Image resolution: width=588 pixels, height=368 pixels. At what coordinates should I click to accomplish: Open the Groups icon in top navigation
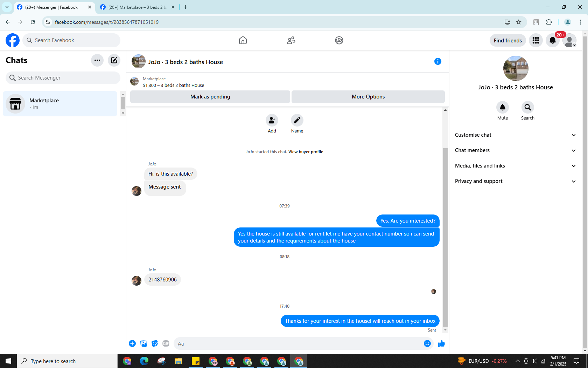(339, 40)
